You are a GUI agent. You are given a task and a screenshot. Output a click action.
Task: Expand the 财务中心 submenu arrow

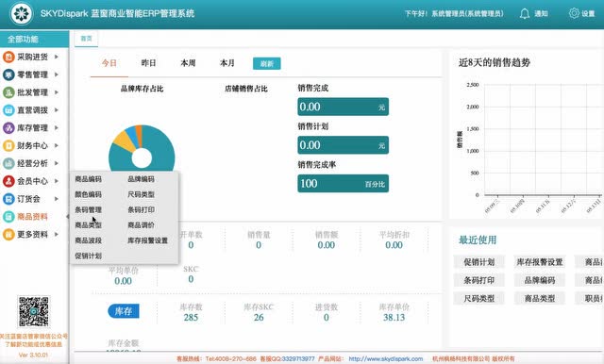click(57, 145)
